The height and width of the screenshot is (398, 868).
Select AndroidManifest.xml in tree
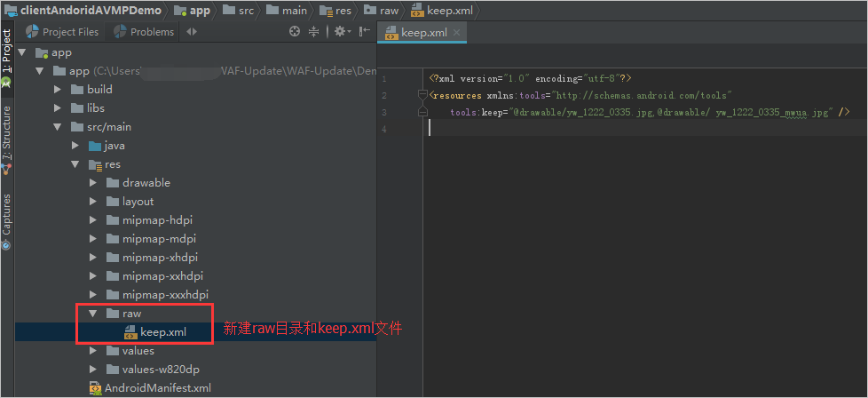(x=150, y=388)
